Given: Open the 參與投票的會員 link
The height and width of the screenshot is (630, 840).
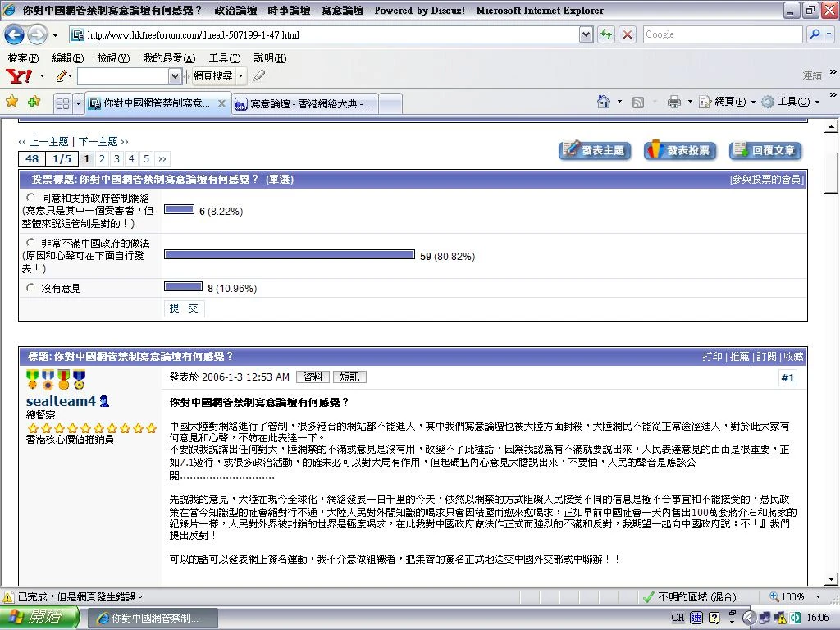Looking at the screenshot, I should click(766, 180).
